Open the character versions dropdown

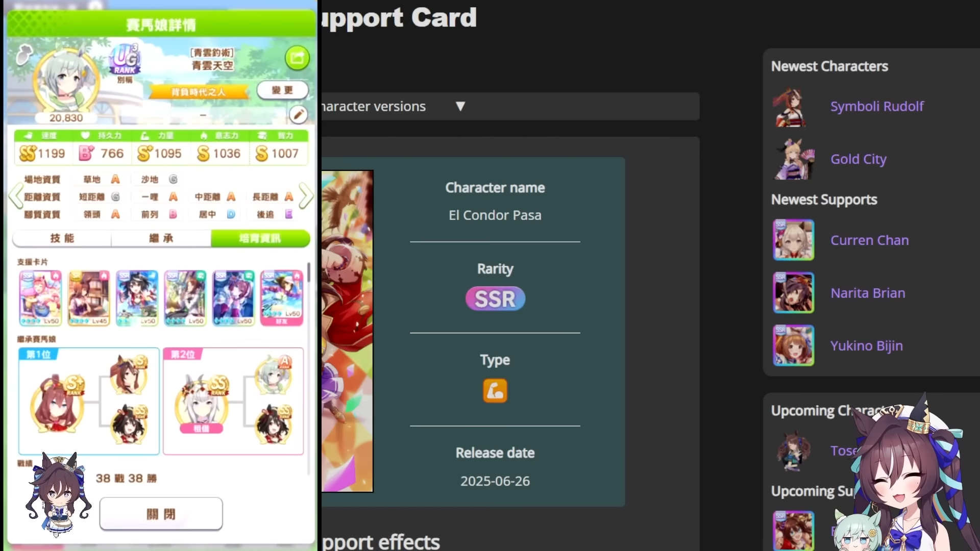click(460, 106)
